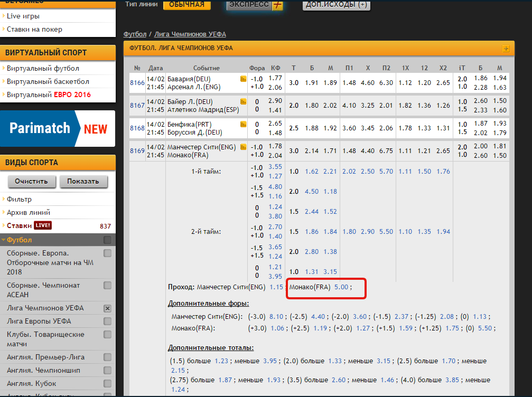Open statistics icon for Бенфика – Боруссия match
This screenshot has width=532, height=397.
pyautogui.click(x=243, y=125)
